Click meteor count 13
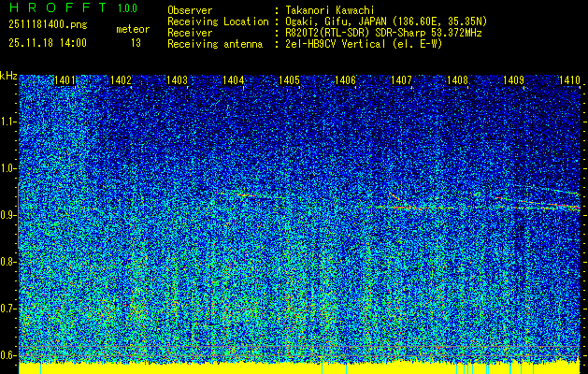Image resolution: width=588 pixels, height=374 pixels. [x=136, y=43]
